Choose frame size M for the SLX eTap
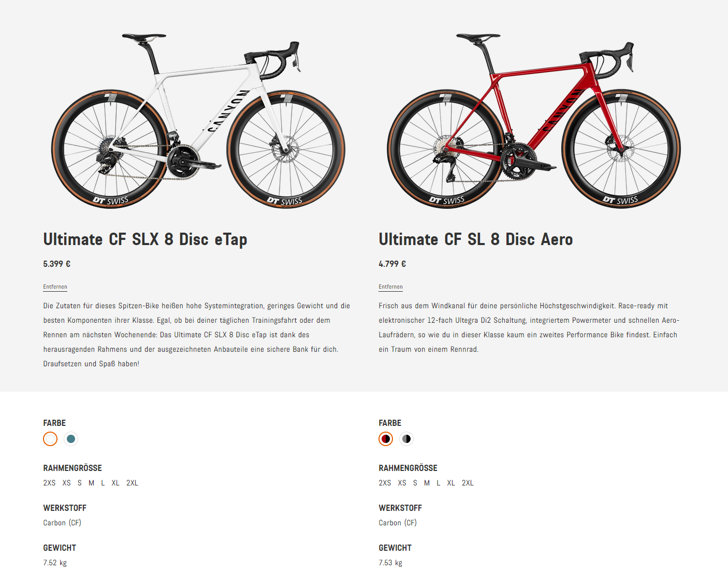 coord(91,483)
